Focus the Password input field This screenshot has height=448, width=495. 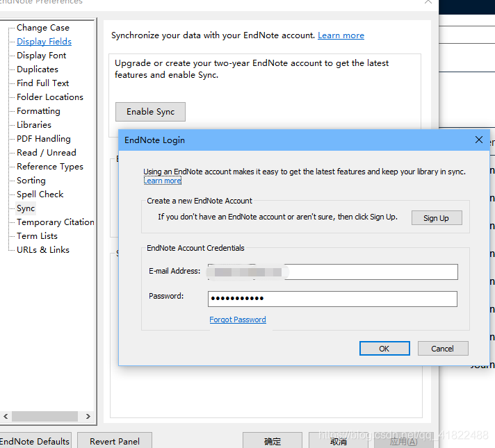[x=332, y=299]
